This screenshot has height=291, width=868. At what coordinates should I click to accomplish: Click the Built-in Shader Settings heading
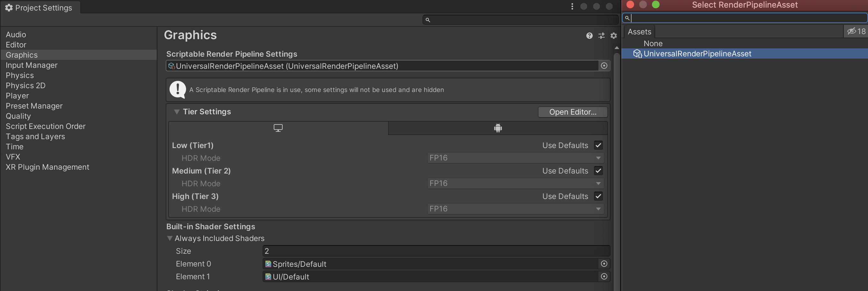(211, 227)
